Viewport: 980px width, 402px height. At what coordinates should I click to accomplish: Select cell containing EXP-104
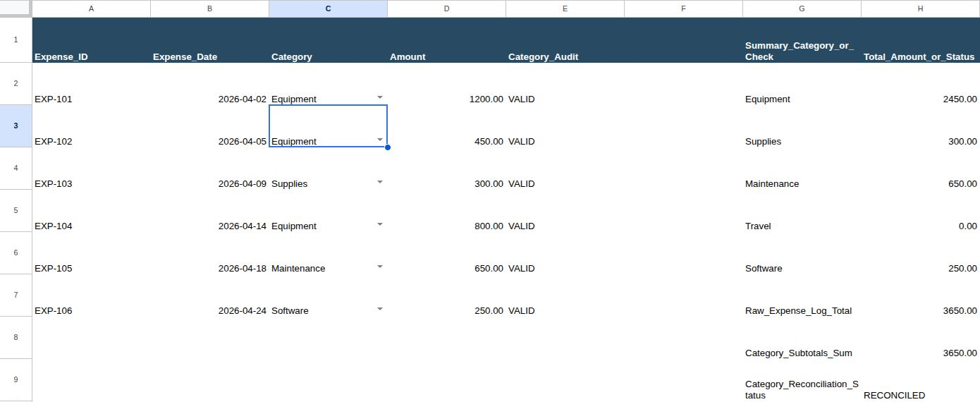(91, 211)
